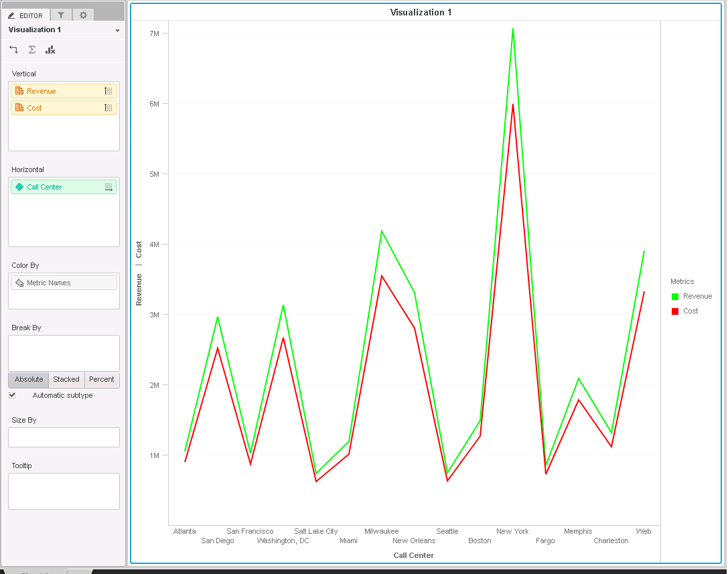The image size is (728, 574).
Task: Switch to the Percent subtype
Action: pos(101,379)
